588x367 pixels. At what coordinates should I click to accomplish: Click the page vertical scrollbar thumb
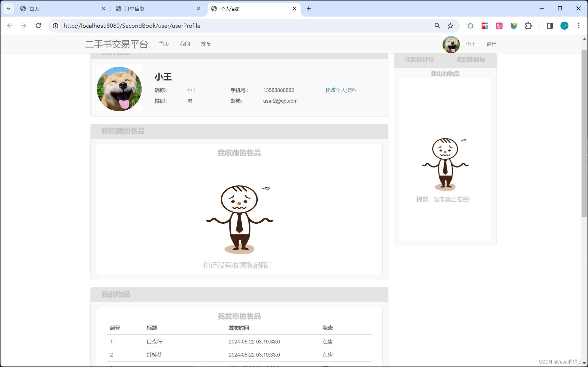(584, 134)
